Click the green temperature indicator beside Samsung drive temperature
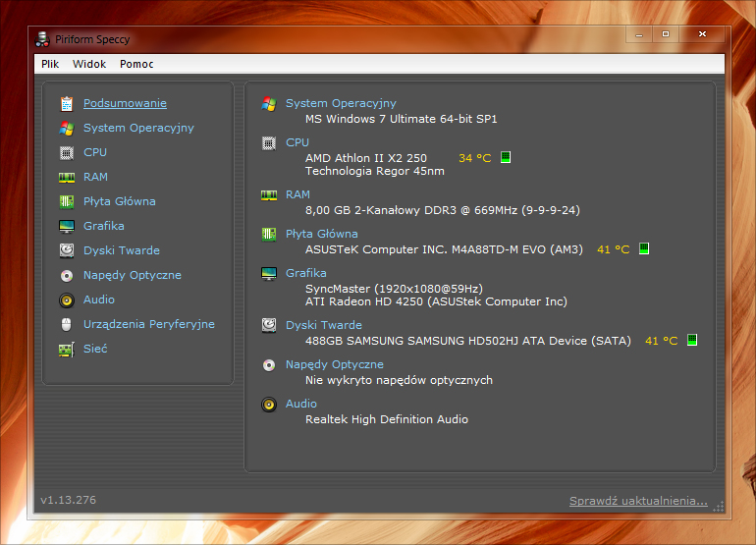The width and height of the screenshot is (756, 545). [x=692, y=340]
